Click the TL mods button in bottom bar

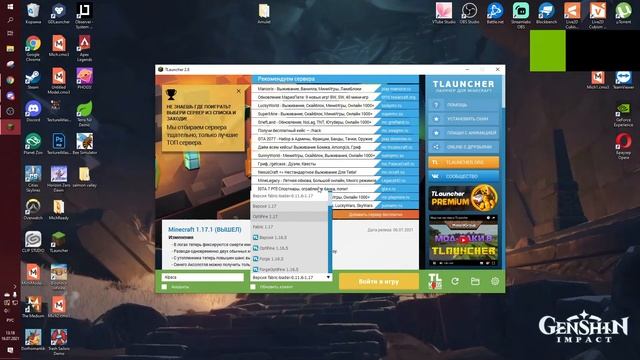click(435, 281)
